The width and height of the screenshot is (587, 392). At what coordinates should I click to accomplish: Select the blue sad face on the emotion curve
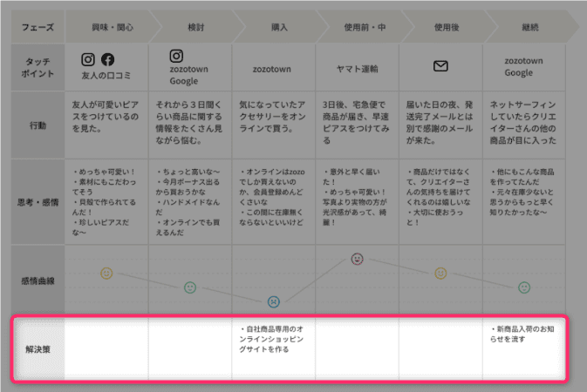[x=273, y=301]
